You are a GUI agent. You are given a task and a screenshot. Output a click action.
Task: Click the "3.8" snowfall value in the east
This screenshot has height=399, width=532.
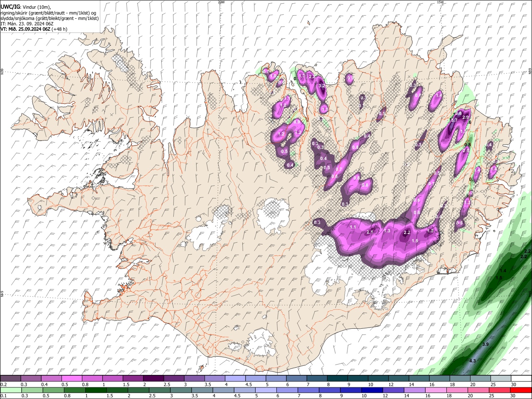459,113
